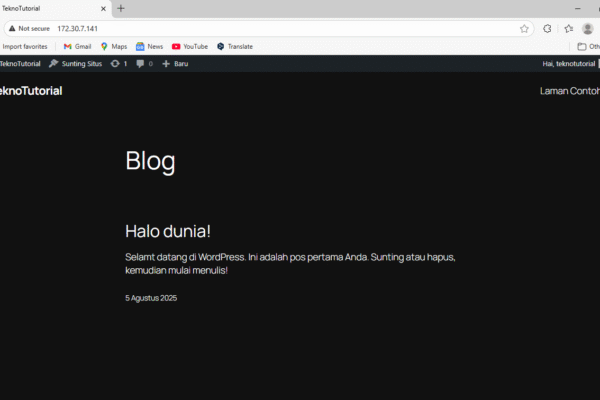Screen dimensions: 600x400
Task: Open the updates icon showing 1
Action: 119,64
